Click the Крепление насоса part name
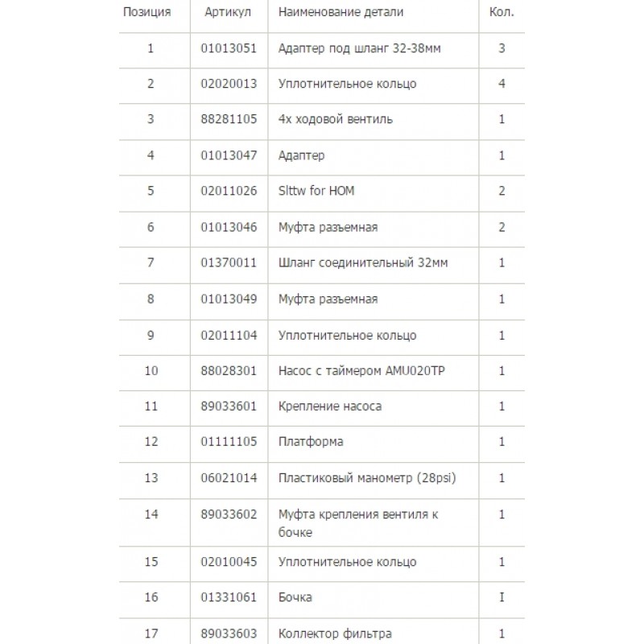Image resolution: width=644 pixels, height=644 pixels. (329, 406)
